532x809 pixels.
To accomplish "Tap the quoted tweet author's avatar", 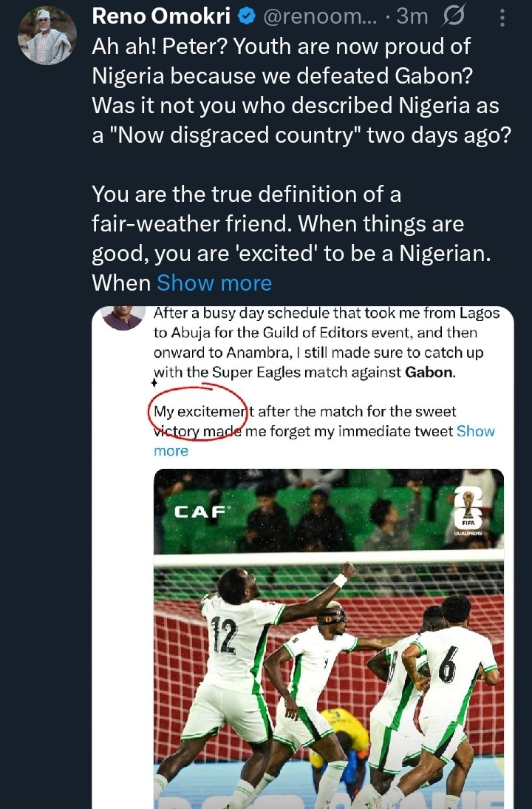I will coord(123,317).
